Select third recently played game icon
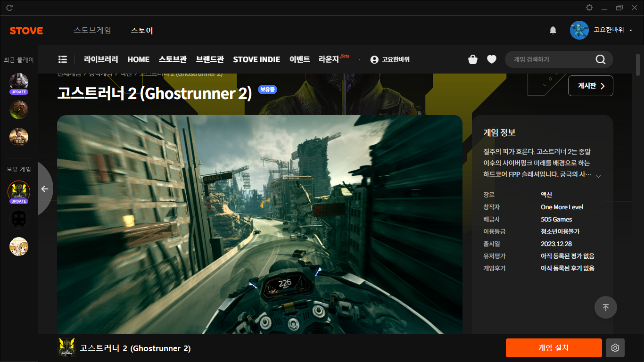The width and height of the screenshot is (644, 362). [19, 137]
